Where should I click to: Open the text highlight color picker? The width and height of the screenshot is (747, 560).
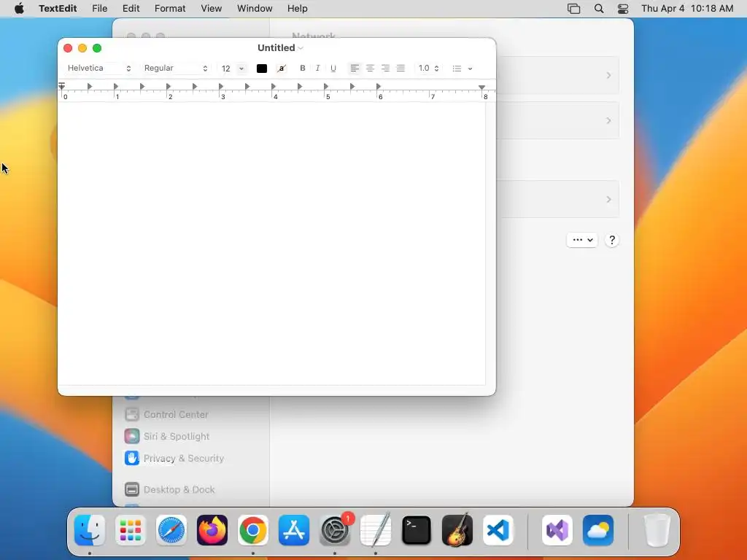pos(282,68)
